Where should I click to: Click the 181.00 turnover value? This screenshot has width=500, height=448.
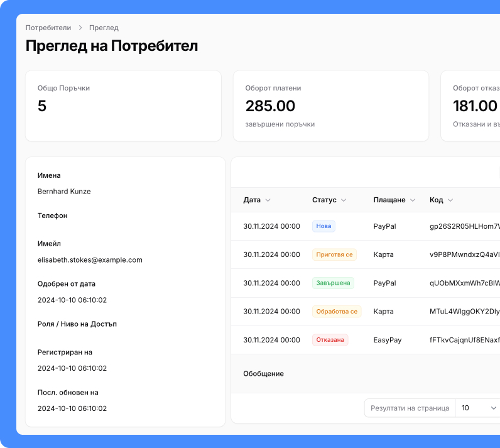(x=475, y=106)
